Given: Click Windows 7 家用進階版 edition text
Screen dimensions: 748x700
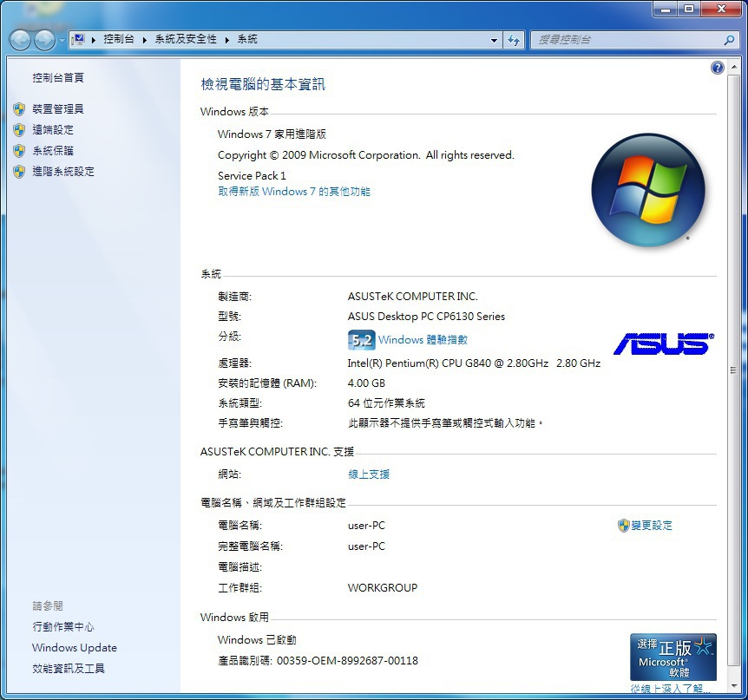Looking at the screenshot, I should pos(272,134).
